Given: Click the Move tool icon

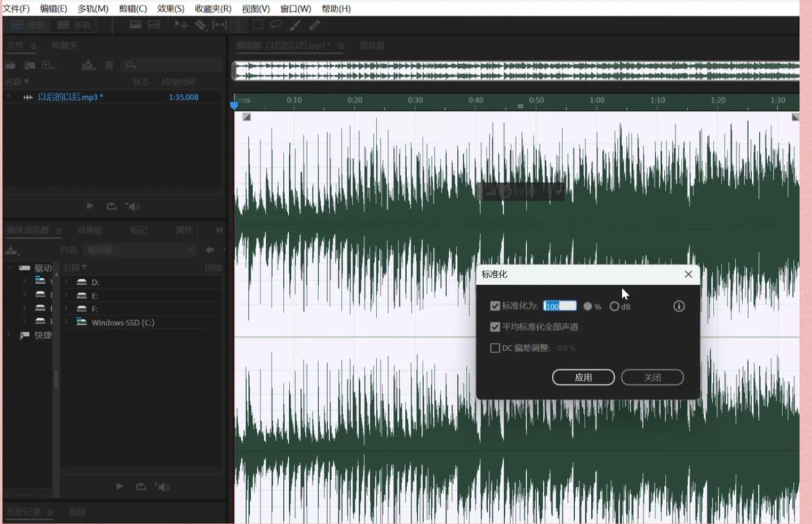Looking at the screenshot, I should 181,25.
